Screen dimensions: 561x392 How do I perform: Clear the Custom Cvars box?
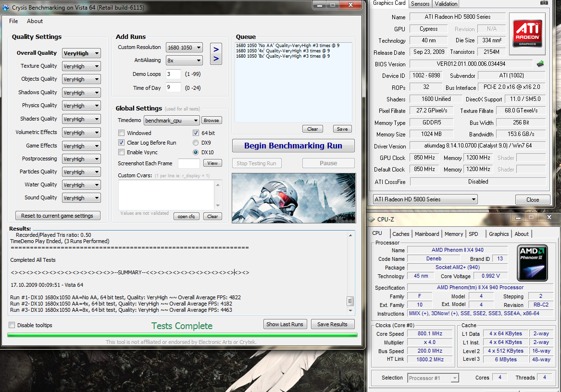[x=212, y=216]
